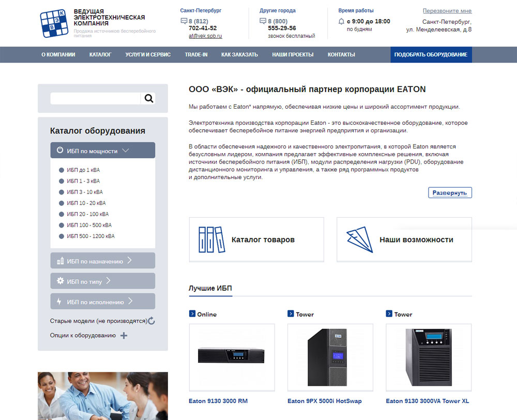Collapse the ИБП по мощности section chevron
Image resolution: width=517 pixels, height=420 pixels.
125,151
